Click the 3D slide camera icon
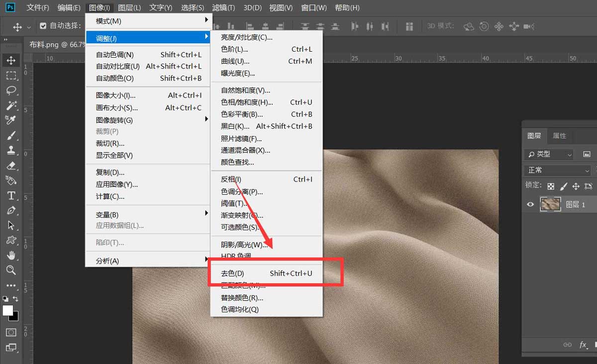 pyautogui.click(x=514, y=26)
